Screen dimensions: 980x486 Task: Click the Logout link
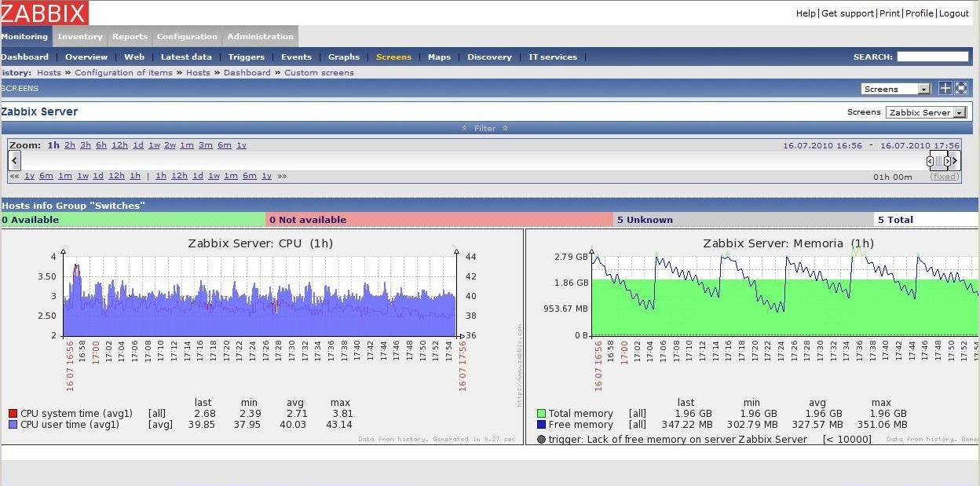[954, 13]
